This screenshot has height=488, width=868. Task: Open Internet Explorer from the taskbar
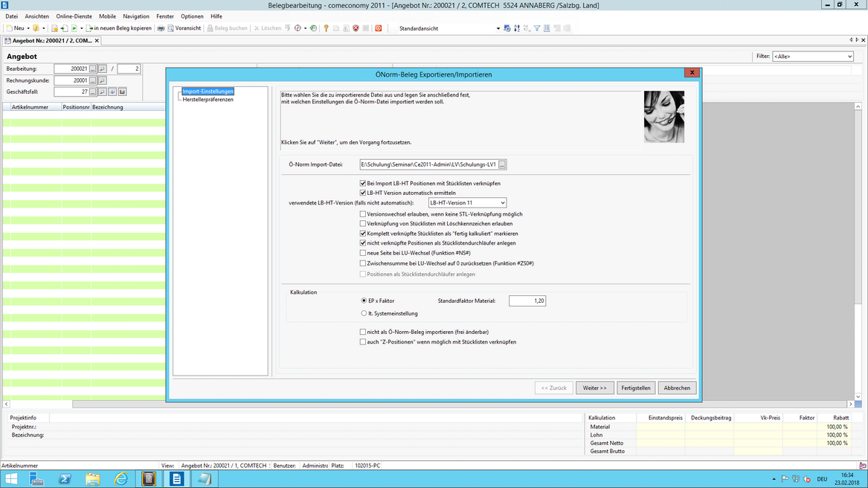[120, 479]
